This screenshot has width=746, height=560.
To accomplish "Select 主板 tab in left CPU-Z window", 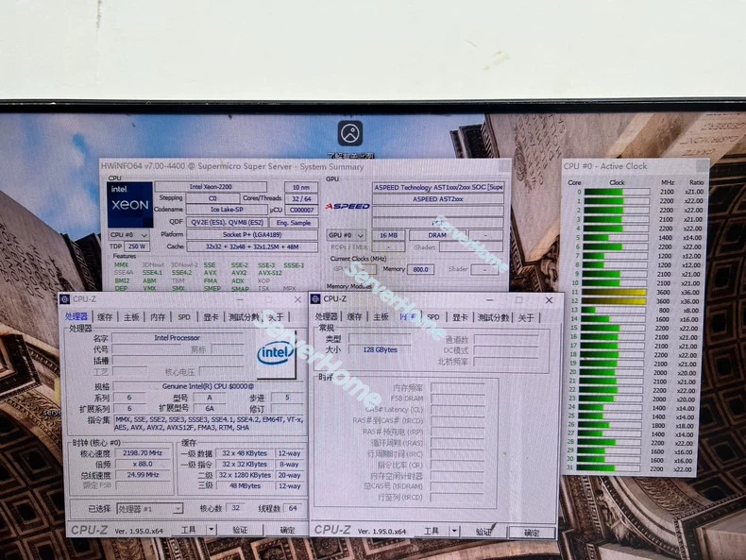I will (x=131, y=317).
